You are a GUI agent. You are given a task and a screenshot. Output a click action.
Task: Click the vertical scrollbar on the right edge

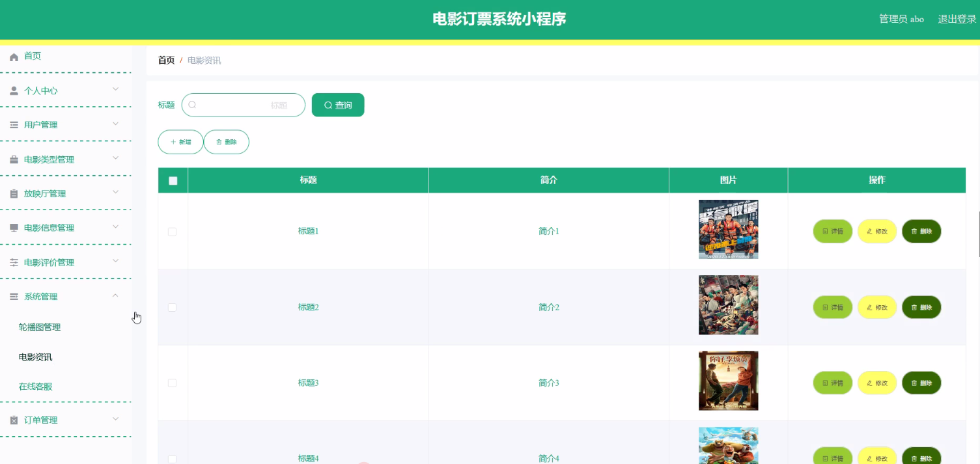pos(979,234)
